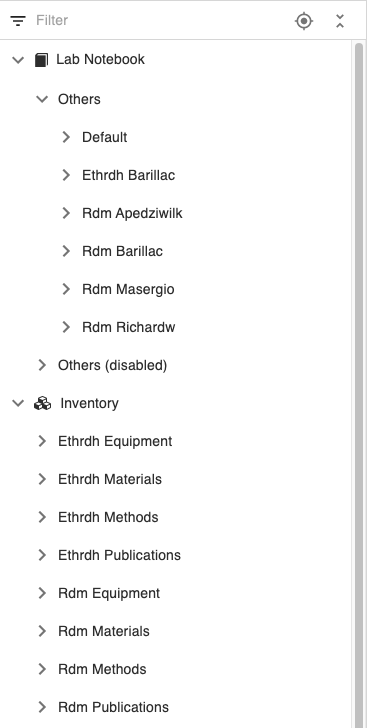Open Rdm Masergio space
The height and width of the screenshot is (728, 367).
tap(128, 289)
